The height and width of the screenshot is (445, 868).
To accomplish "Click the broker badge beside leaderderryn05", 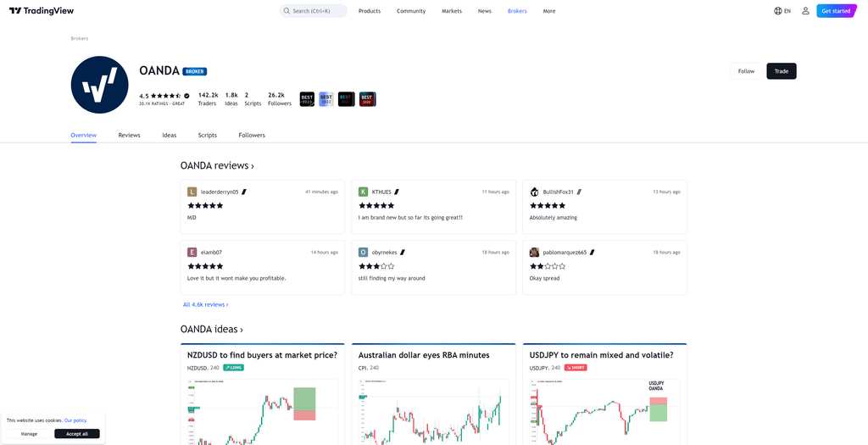I will tap(243, 192).
